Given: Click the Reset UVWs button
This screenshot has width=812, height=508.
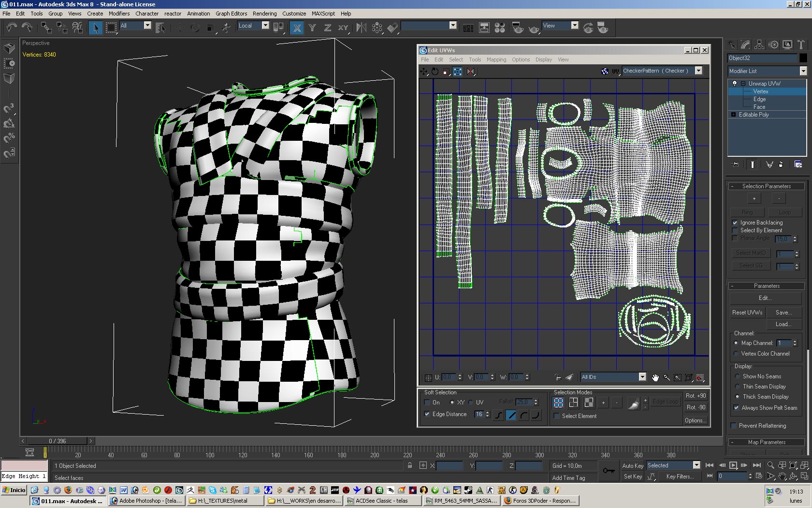Looking at the screenshot, I should (747, 313).
